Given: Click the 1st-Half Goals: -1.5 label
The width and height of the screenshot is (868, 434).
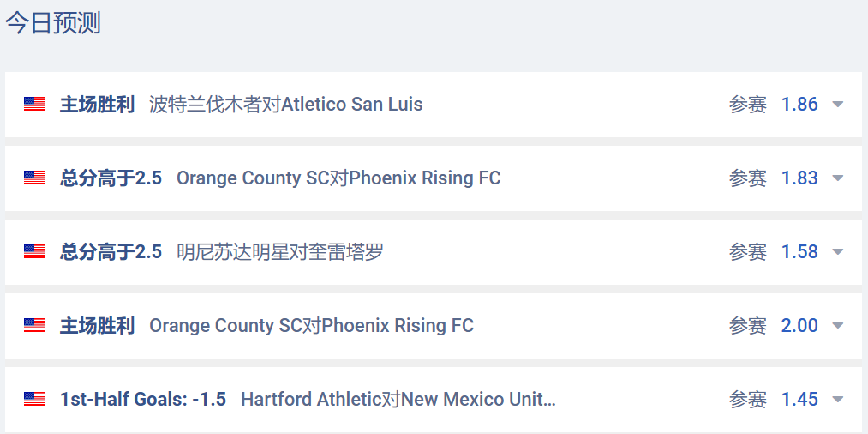Looking at the screenshot, I should pyautogui.click(x=143, y=400).
